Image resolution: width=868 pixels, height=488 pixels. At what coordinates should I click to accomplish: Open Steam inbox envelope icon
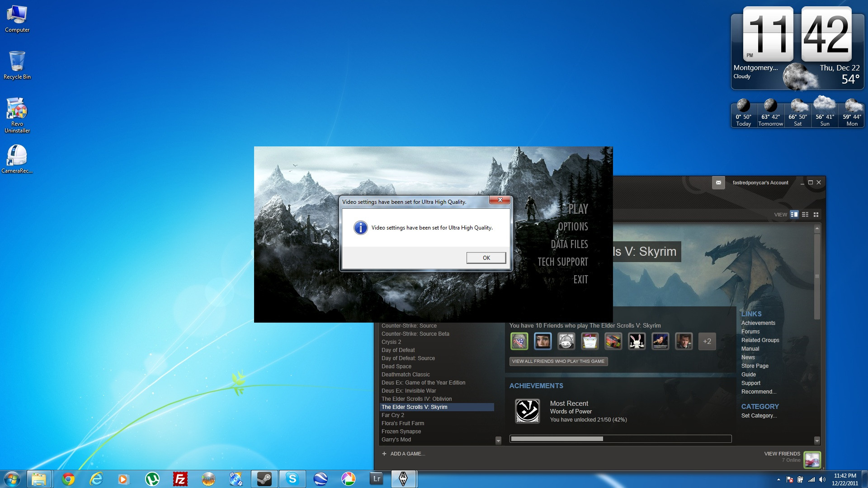click(718, 183)
